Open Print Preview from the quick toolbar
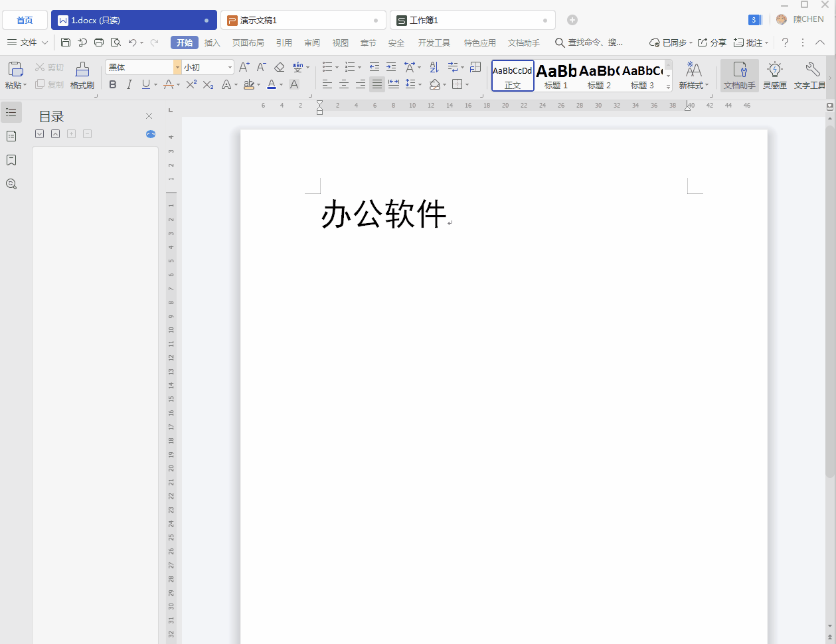This screenshot has width=836, height=644. pyautogui.click(x=116, y=42)
